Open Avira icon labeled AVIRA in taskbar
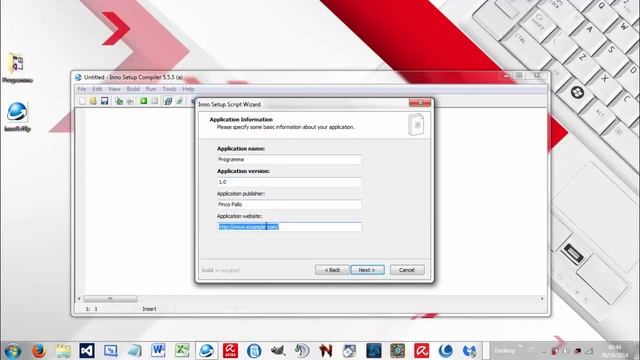This screenshot has height=360, width=640. [230, 351]
